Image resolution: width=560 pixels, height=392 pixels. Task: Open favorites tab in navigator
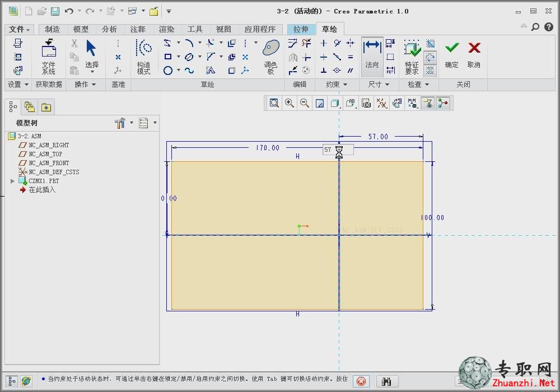pyautogui.click(x=46, y=106)
